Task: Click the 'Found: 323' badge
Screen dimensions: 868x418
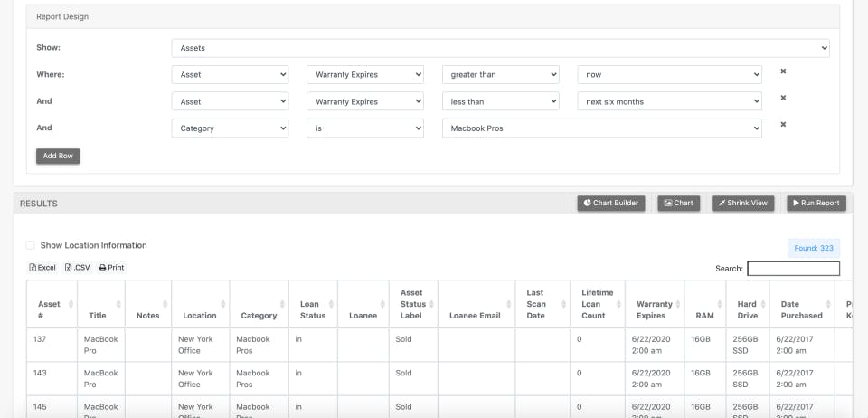Action: click(814, 248)
